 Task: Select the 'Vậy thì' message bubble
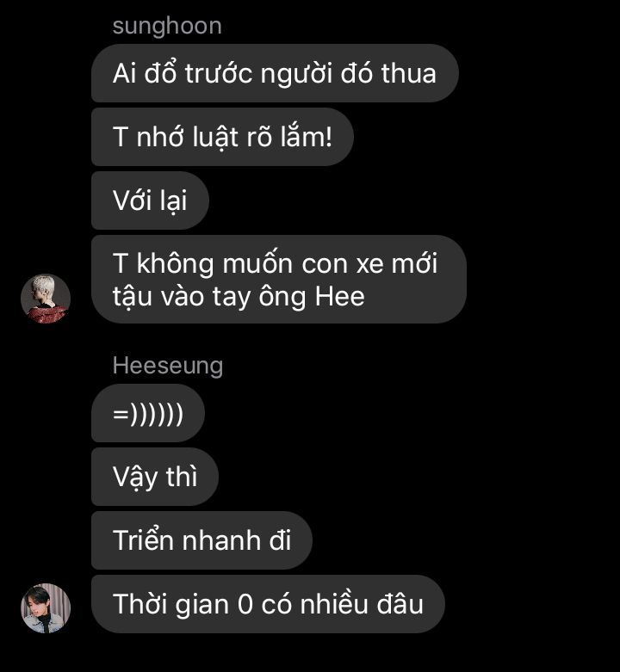tap(155, 477)
